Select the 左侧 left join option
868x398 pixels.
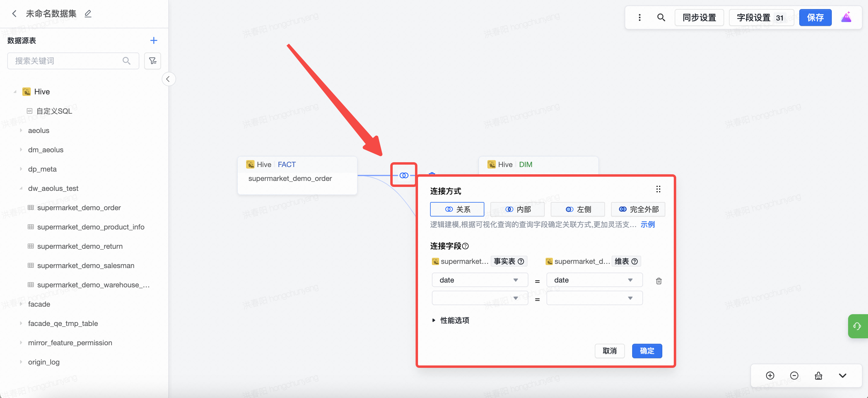click(x=578, y=209)
